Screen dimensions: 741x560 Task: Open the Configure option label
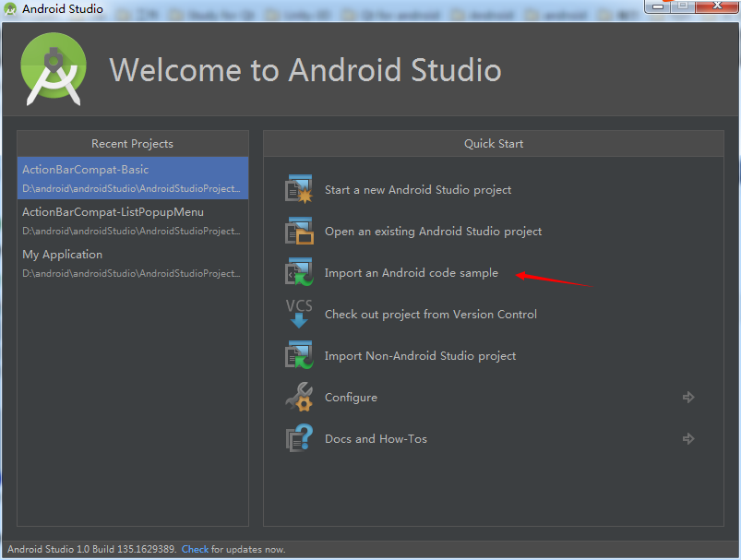(x=351, y=398)
